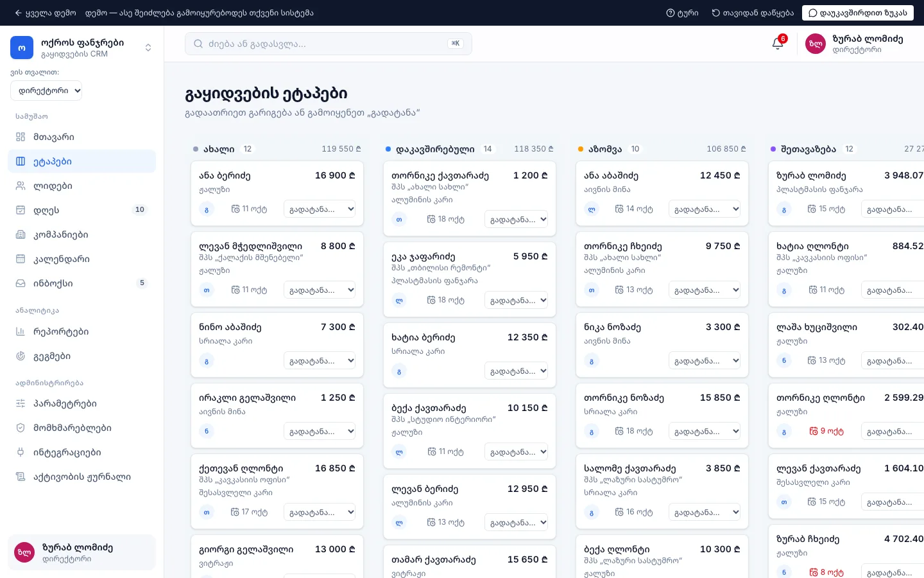
Task: Click the აქტივობის ჟურნალი log icon
Action: (x=21, y=477)
